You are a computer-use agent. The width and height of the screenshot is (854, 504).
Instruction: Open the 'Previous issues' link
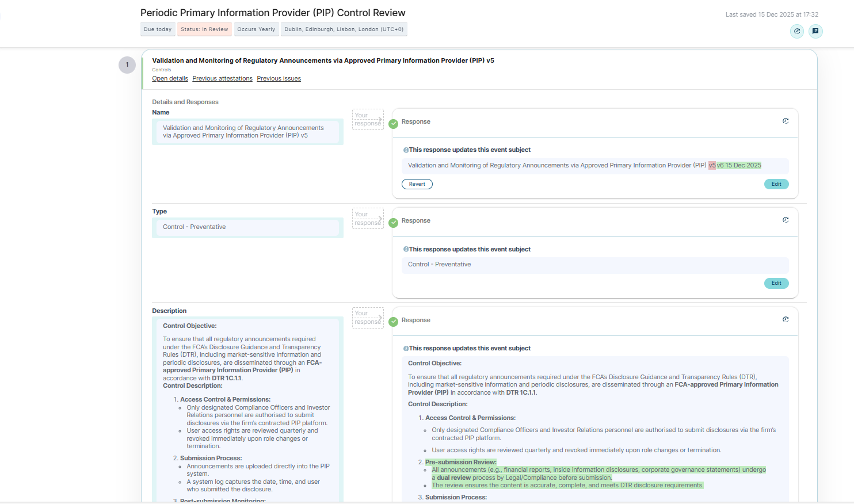tap(279, 79)
